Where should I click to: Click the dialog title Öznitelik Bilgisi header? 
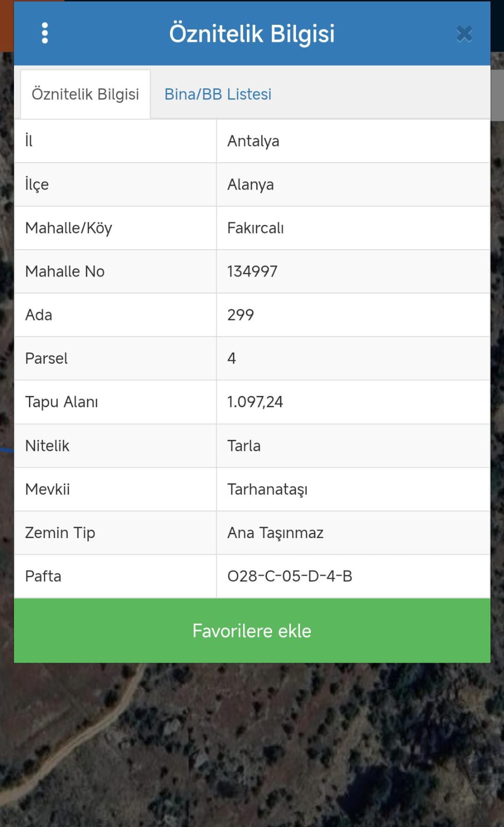point(252,33)
